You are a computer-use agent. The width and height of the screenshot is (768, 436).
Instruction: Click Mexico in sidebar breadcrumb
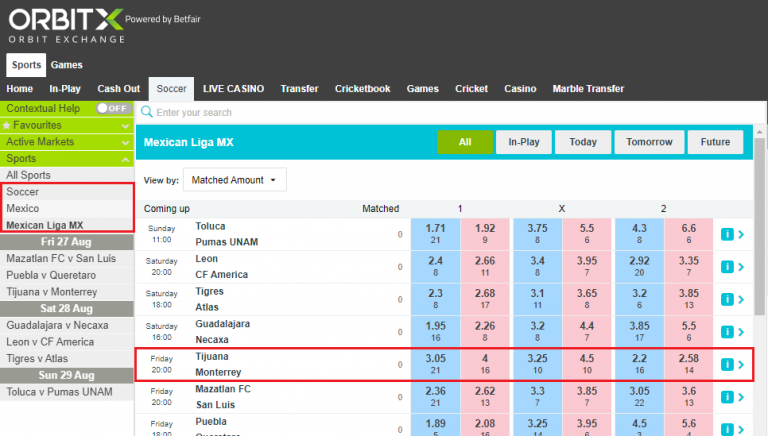point(68,208)
